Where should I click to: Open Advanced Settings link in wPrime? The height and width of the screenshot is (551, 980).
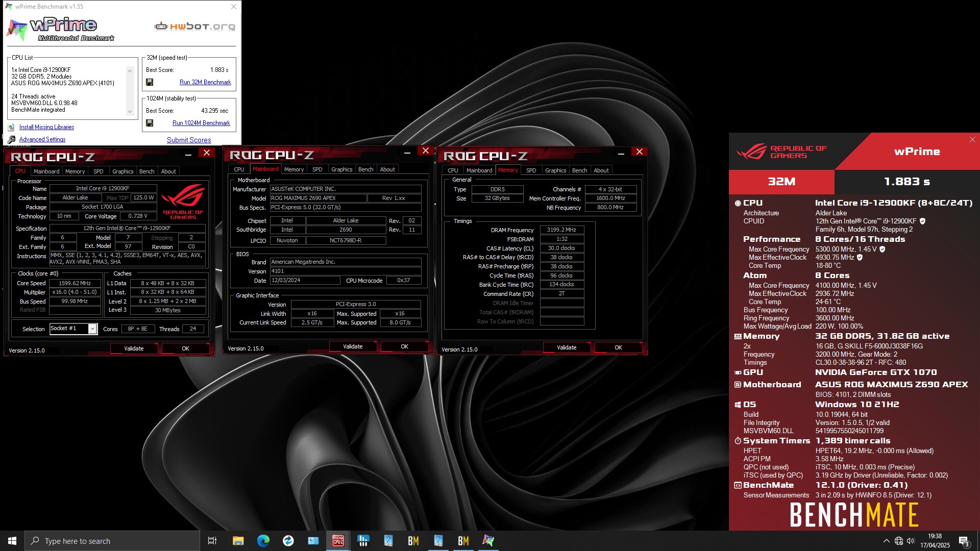coord(42,139)
